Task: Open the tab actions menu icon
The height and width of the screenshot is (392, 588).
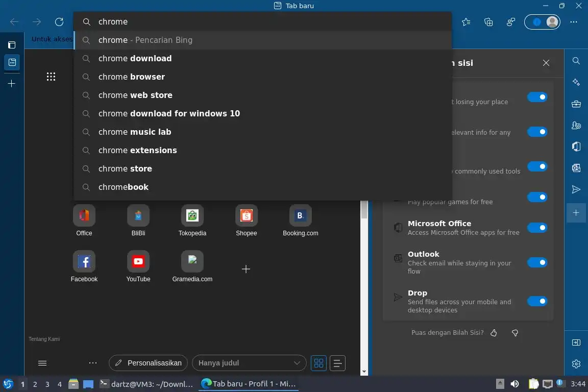Action: pyautogui.click(x=12, y=45)
